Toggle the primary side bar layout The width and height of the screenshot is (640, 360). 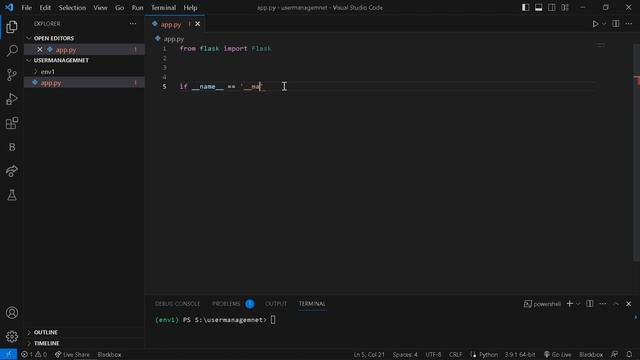(526, 7)
